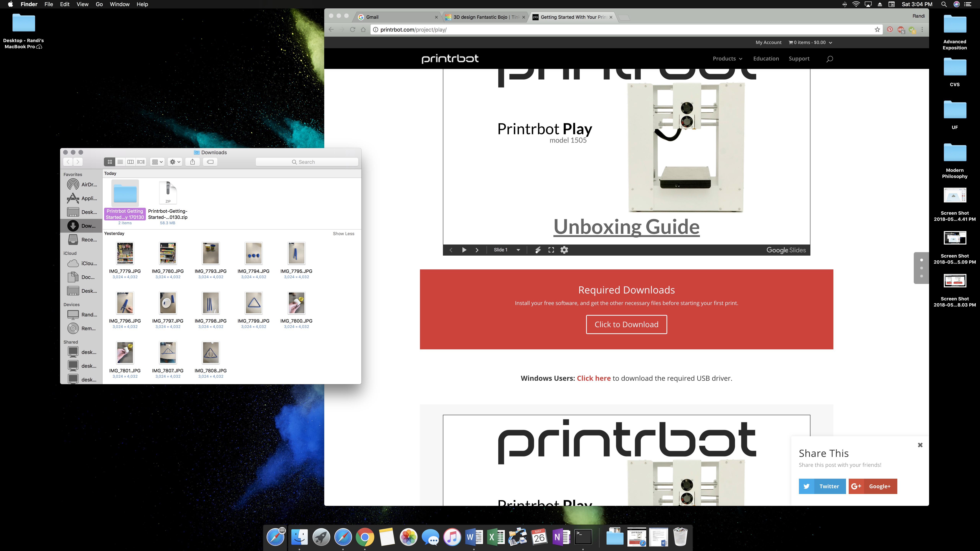The width and height of the screenshot is (980, 551).
Task: Open the Education page
Action: (x=766, y=59)
